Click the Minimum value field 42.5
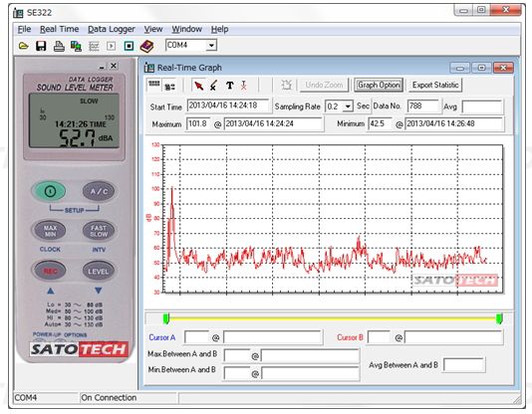Image resolution: width=532 pixels, height=414 pixels. point(380,123)
